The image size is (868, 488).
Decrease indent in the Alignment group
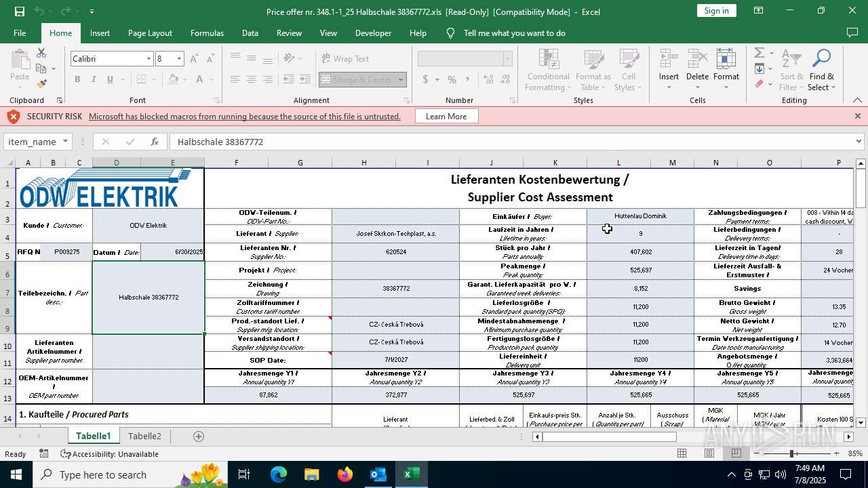[289, 79]
